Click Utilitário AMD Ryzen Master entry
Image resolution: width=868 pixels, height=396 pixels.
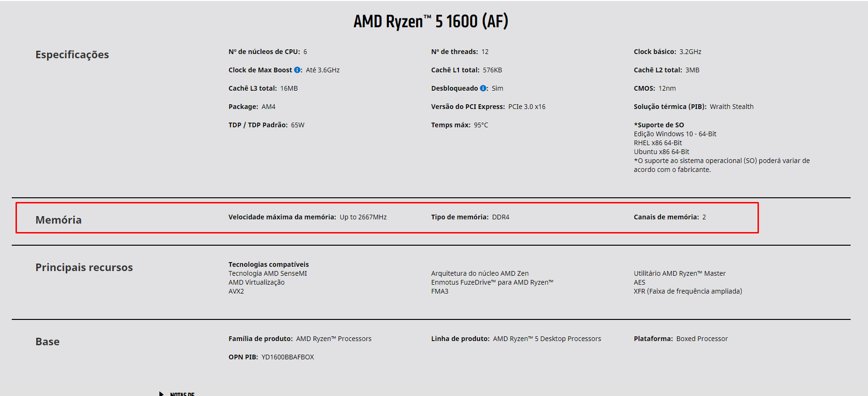[679, 273]
